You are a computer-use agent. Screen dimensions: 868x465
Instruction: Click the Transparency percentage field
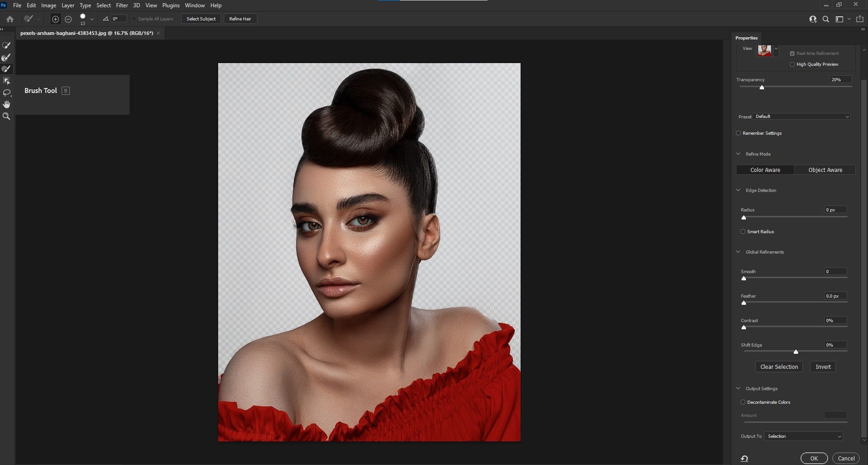tap(840, 80)
